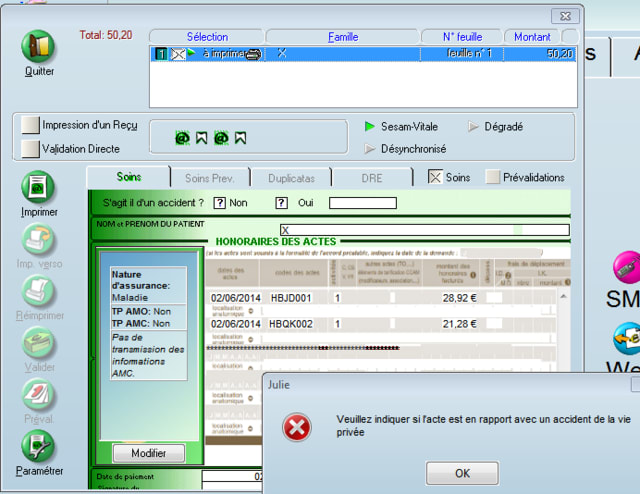Toggle Impression d'un Reçu checkbox

pos(31,125)
